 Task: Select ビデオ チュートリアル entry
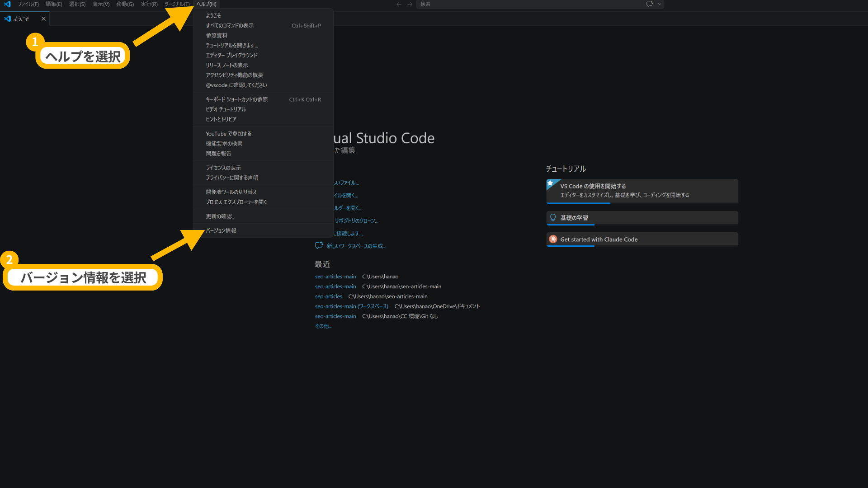tap(263, 109)
